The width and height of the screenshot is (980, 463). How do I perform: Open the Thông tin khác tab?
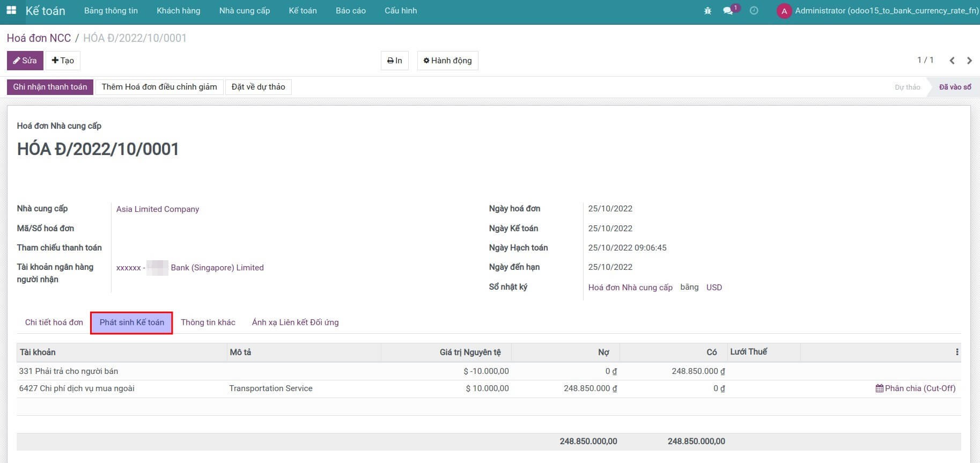tap(208, 322)
